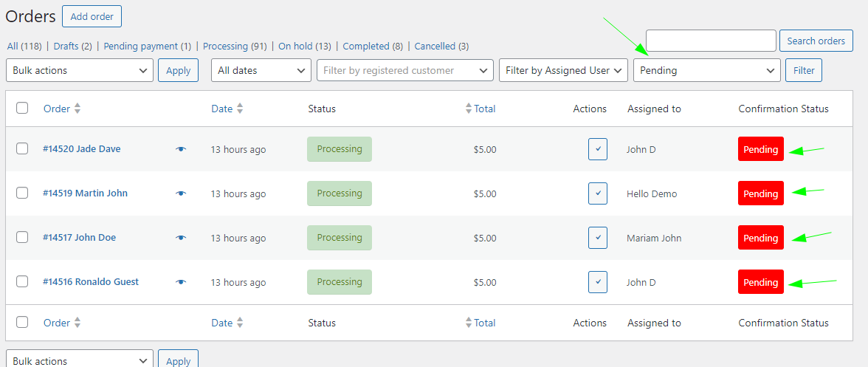Preview order #14520 via eye icon
Viewport: 868px width, 367px height.
pyautogui.click(x=181, y=149)
